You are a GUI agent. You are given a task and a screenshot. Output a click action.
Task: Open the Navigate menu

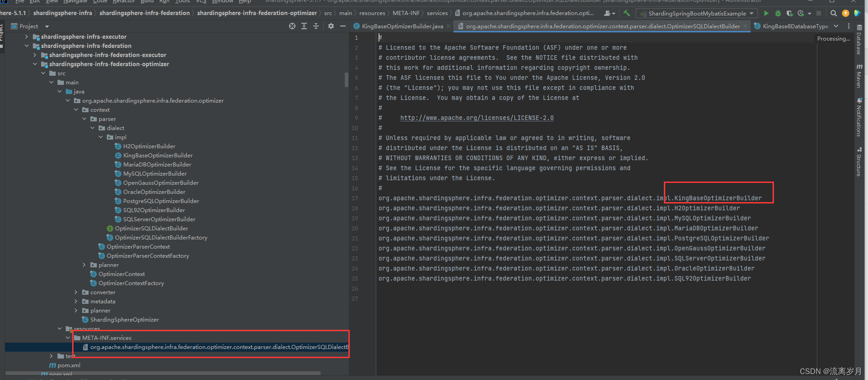pos(75,1)
